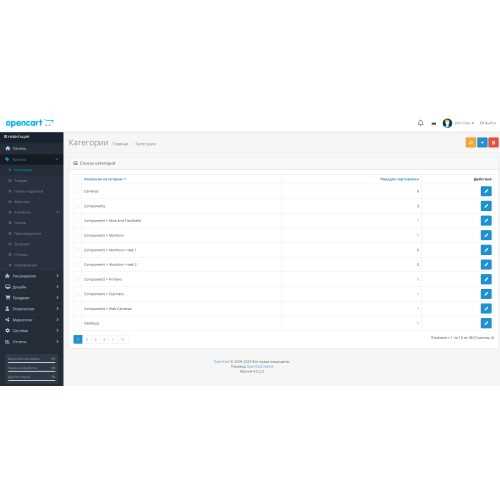500x500 pixels.
Task: Edit the Cameras category with pencil button
Action: click(x=486, y=191)
